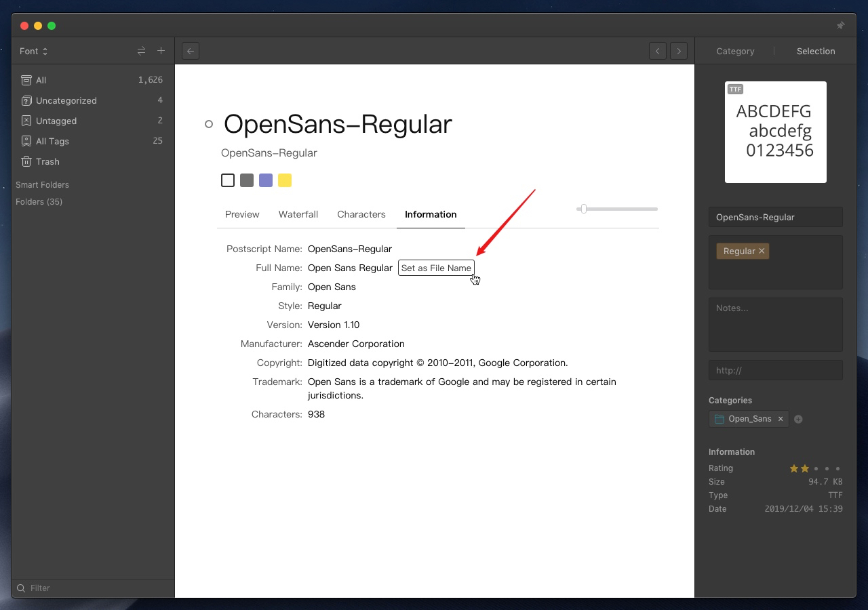Open the Trash in the sidebar
This screenshot has width=868, height=610.
coord(93,161)
